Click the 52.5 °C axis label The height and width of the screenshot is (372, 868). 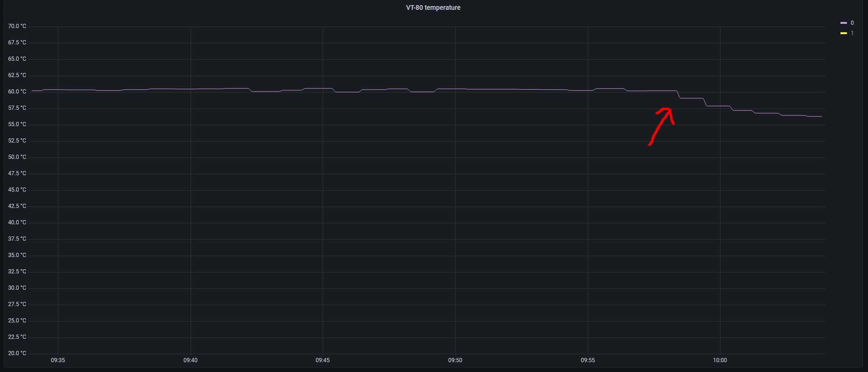17,141
